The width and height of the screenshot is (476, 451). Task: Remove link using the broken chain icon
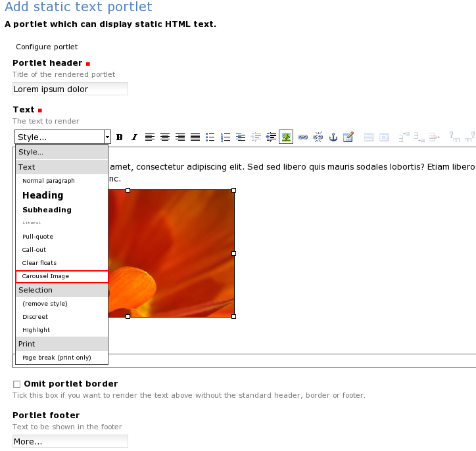tap(318, 137)
